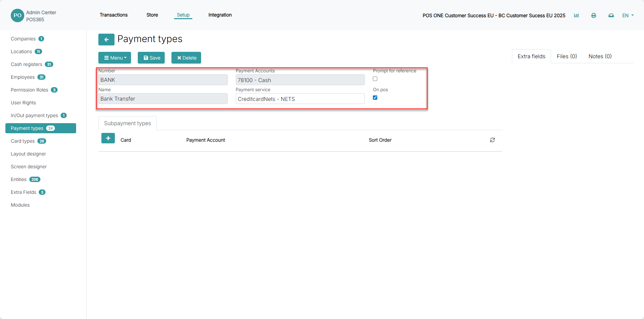
Task: Open User Rights section
Action: click(23, 103)
